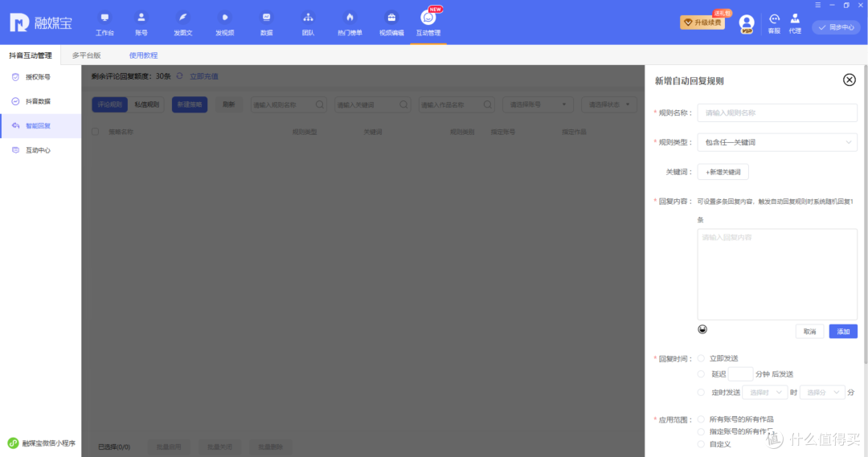Focus 请输入规则名称 search field
Screen dimensions: 868x457
point(289,104)
